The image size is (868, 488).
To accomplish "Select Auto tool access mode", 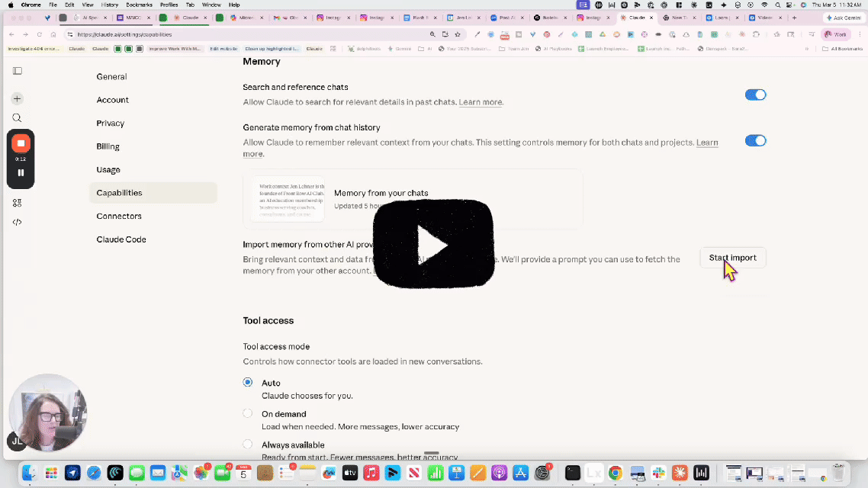I will pos(248,382).
